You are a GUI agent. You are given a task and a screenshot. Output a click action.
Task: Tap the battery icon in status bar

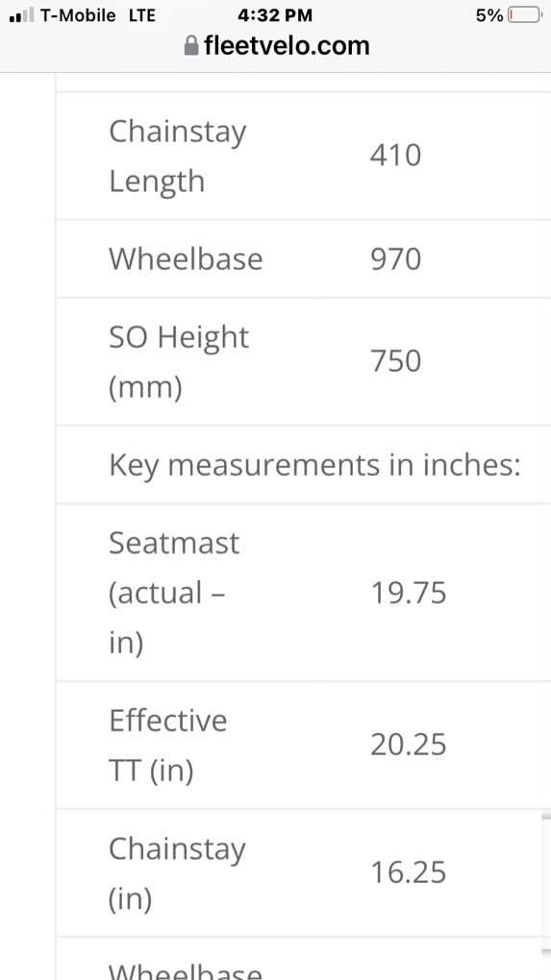coord(525,15)
